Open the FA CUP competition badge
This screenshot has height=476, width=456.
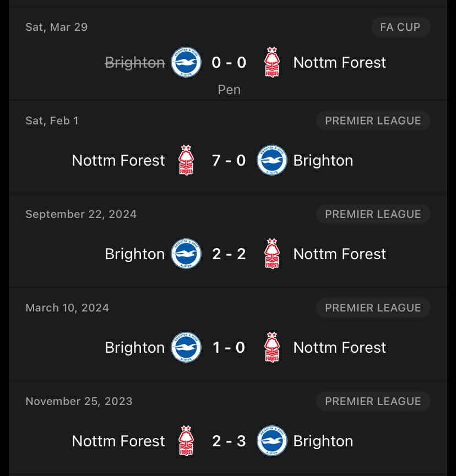[x=400, y=27]
